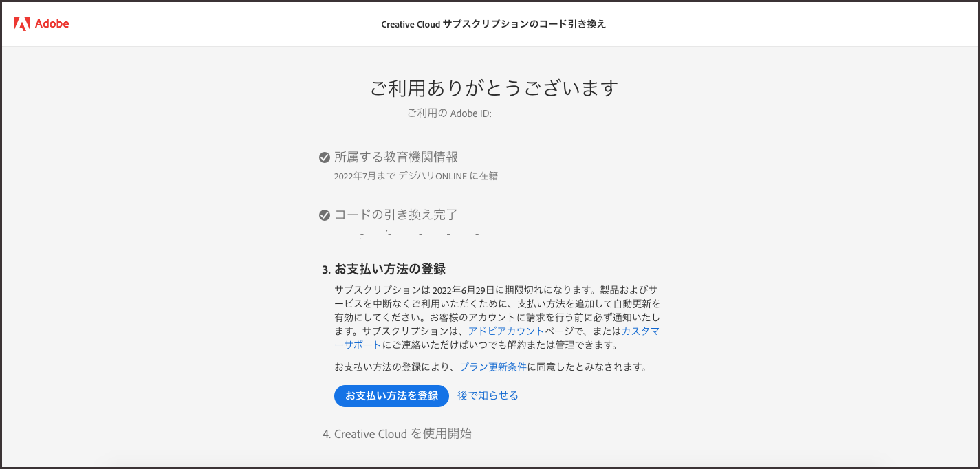
Task: Select the コードの引き換え完了 step heading
Action: (x=396, y=215)
